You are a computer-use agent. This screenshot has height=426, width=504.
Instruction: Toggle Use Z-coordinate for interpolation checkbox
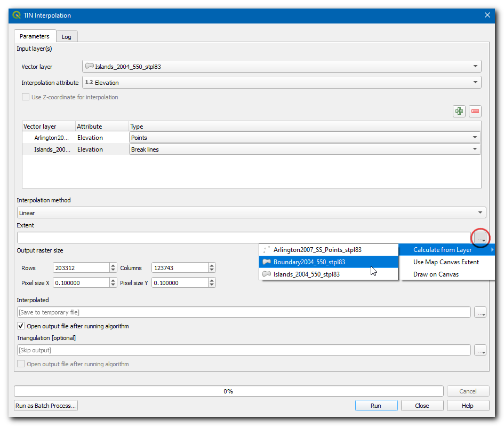click(25, 97)
